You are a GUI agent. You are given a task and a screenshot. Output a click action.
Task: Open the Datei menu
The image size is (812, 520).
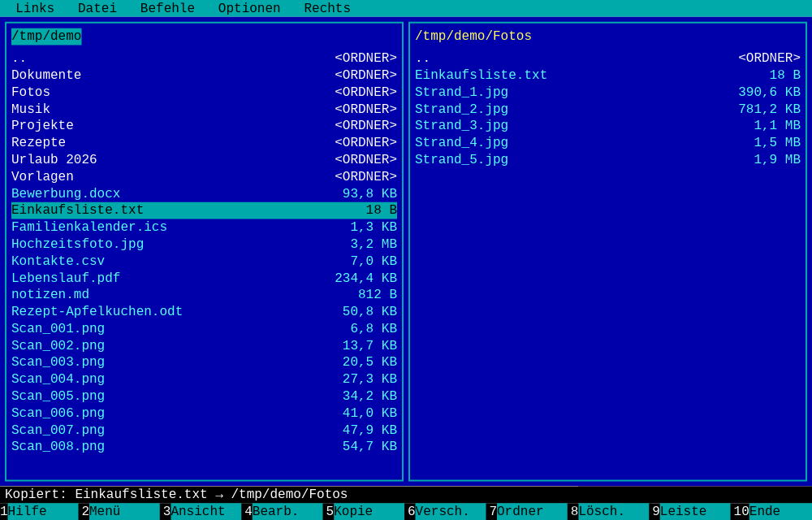(97, 8)
